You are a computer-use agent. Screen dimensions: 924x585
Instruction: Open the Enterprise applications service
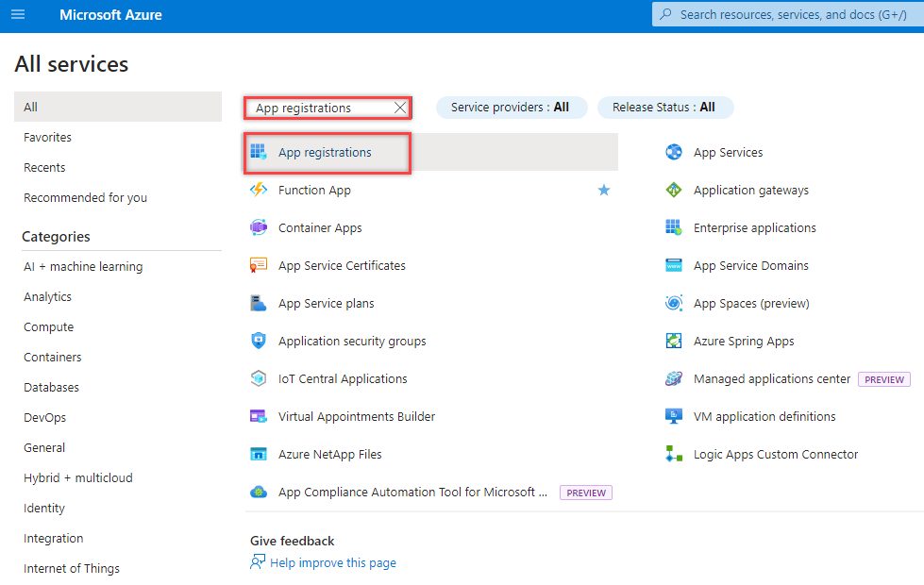754,227
